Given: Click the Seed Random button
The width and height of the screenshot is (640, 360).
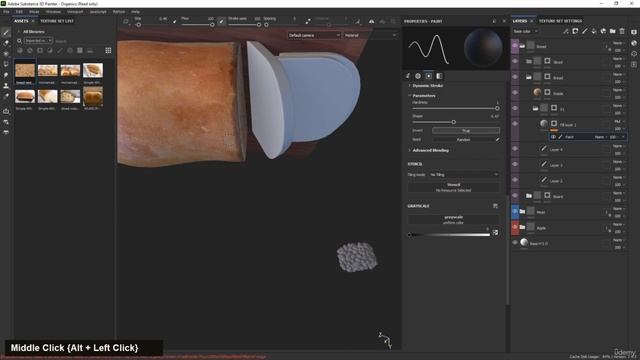Looking at the screenshot, I should click(x=464, y=140).
